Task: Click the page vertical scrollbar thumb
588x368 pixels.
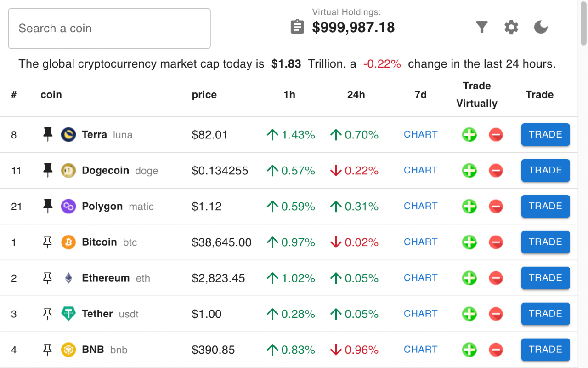Action: 583,23
